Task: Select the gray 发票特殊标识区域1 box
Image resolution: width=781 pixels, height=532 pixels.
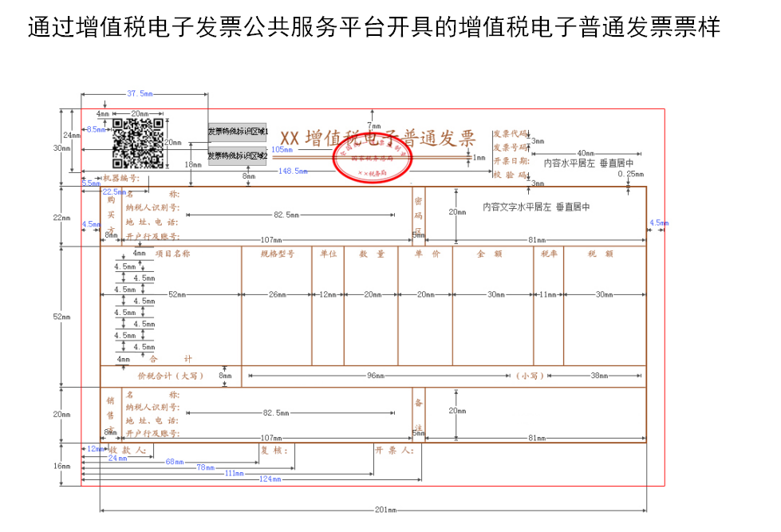Action: point(237,132)
